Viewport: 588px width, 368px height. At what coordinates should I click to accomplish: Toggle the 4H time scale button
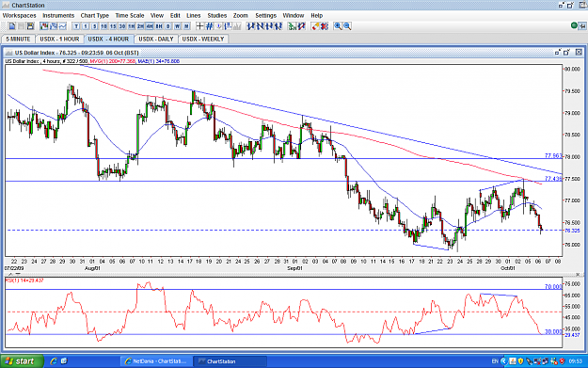click(150, 26)
